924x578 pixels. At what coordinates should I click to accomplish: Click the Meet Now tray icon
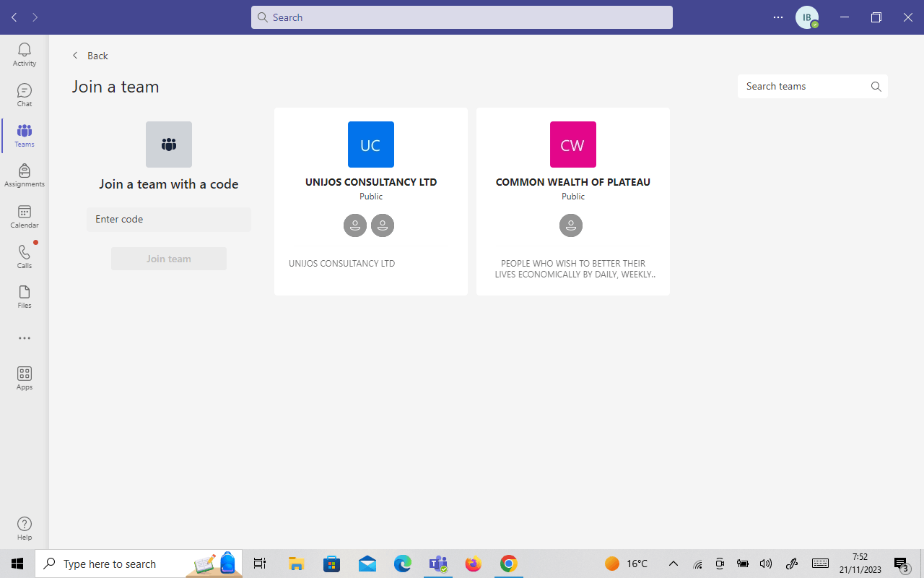point(720,564)
